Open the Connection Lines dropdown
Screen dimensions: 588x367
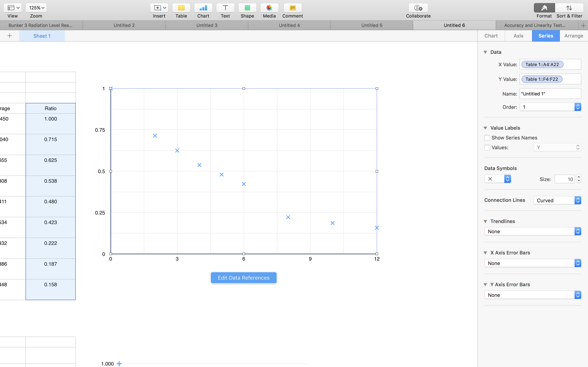(557, 200)
